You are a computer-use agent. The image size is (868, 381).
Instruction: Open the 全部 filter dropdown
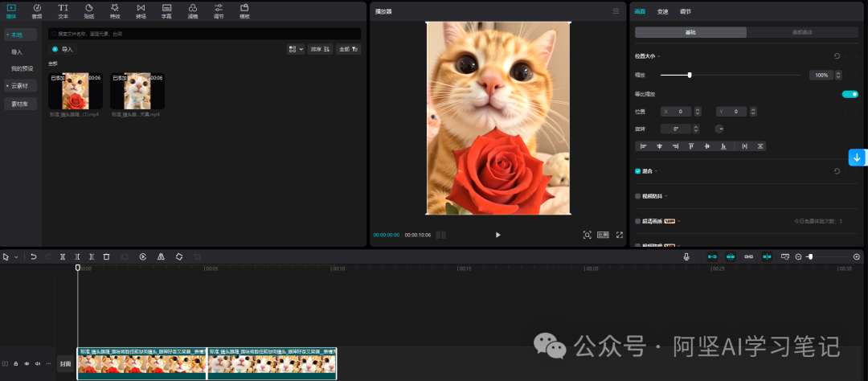348,49
